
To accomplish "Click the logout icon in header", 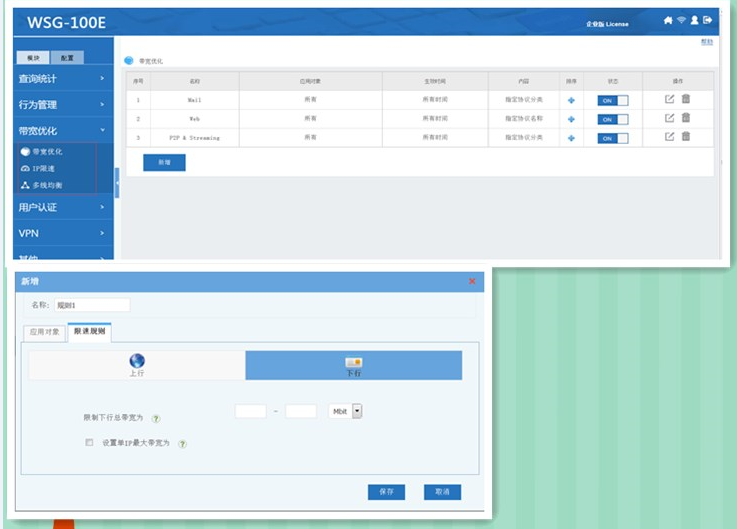I will (x=708, y=20).
